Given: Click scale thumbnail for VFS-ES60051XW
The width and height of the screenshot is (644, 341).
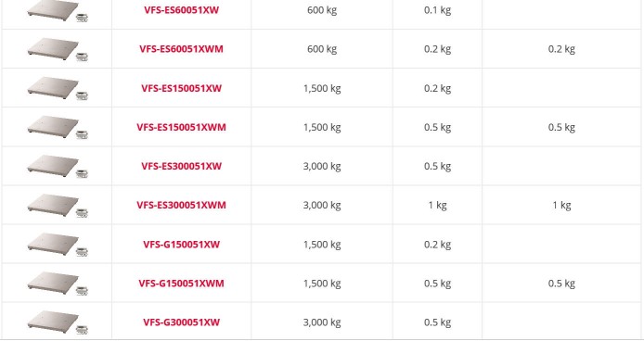Looking at the screenshot, I should (58, 11).
